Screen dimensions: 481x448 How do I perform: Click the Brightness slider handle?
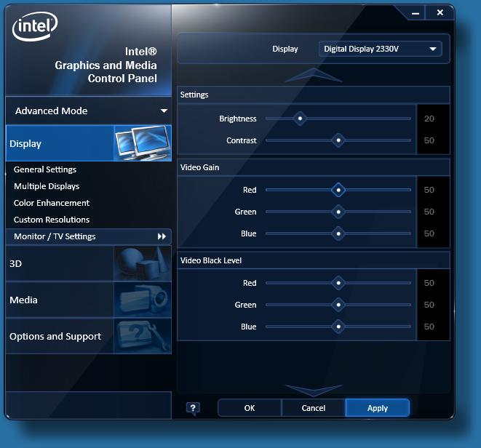300,119
